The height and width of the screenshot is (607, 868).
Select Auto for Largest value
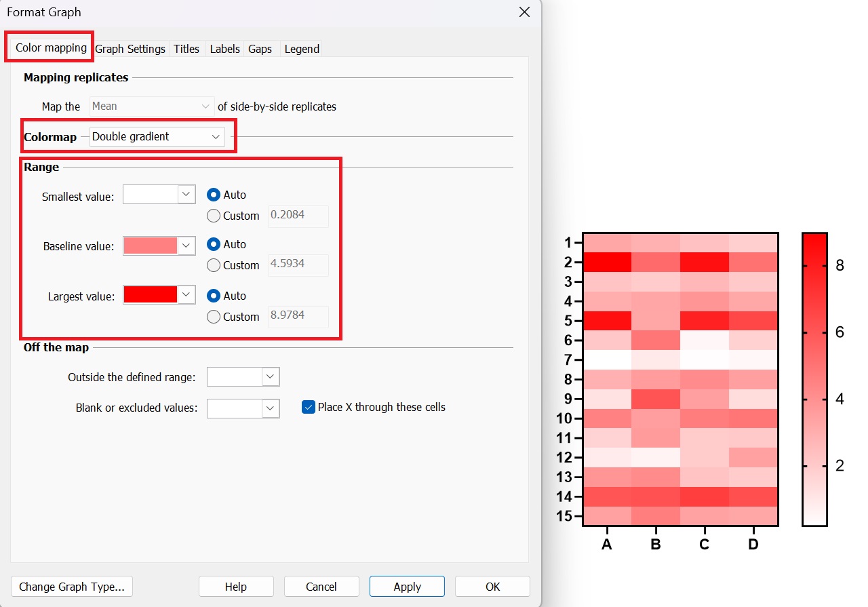[x=214, y=296]
